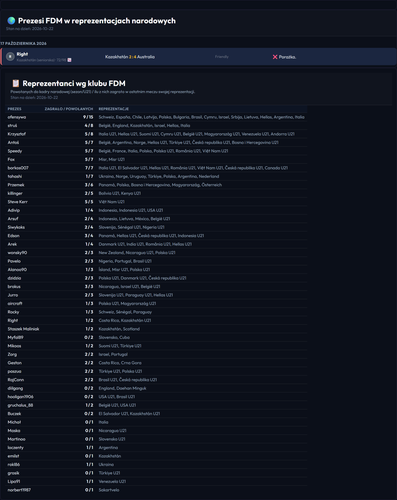Select the player name Right in the match card
397x500 pixels.
point(22,54)
